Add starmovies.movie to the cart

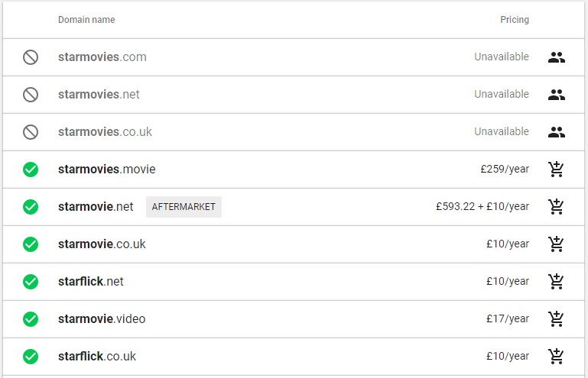tap(556, 170)
